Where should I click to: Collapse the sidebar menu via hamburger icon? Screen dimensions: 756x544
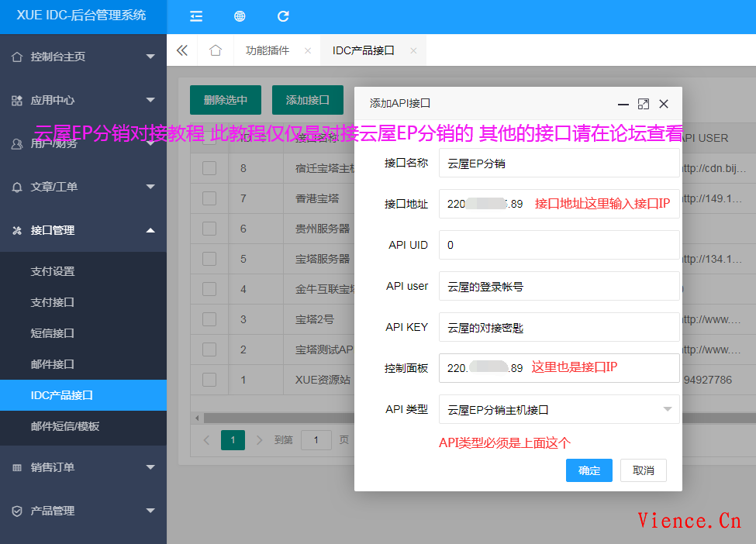point(196,15)
